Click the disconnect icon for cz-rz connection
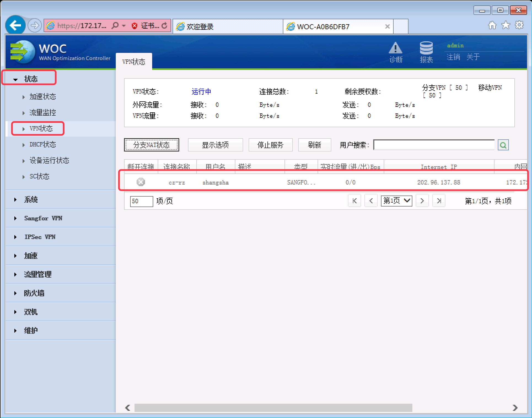The image size is (532, 418). point(141,182)
